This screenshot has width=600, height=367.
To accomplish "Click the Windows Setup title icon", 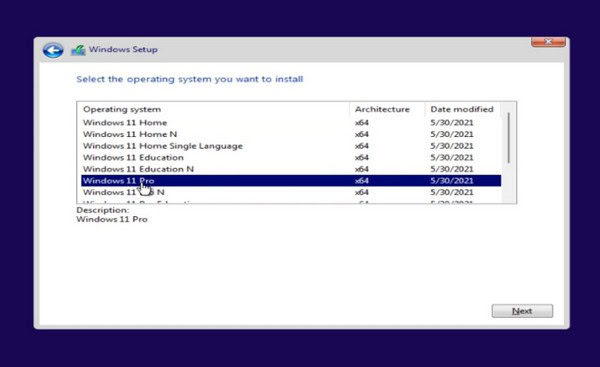I will [x=78, y=50].
